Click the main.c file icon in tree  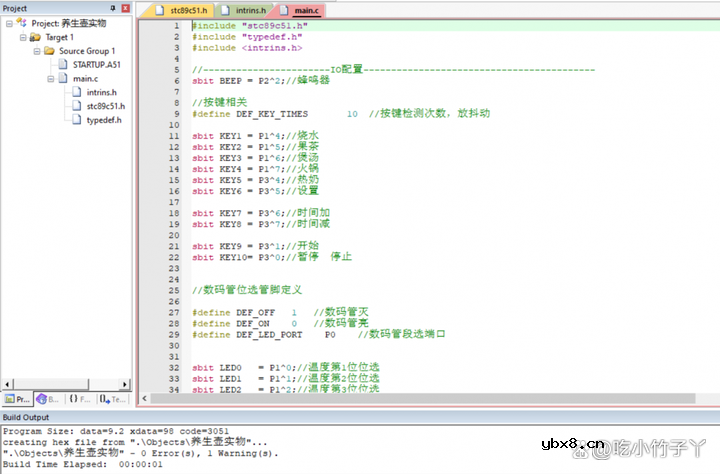tap(63, 79)
